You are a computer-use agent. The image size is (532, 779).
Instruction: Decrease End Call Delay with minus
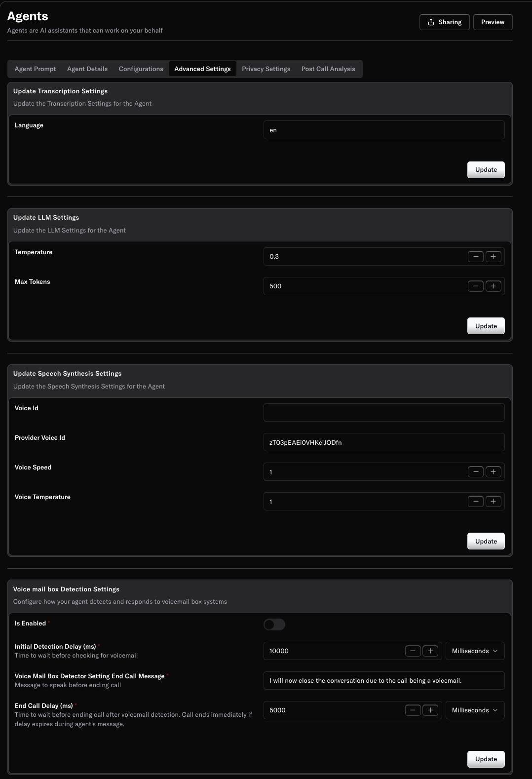pyautogui.click(x=413, y=710)
